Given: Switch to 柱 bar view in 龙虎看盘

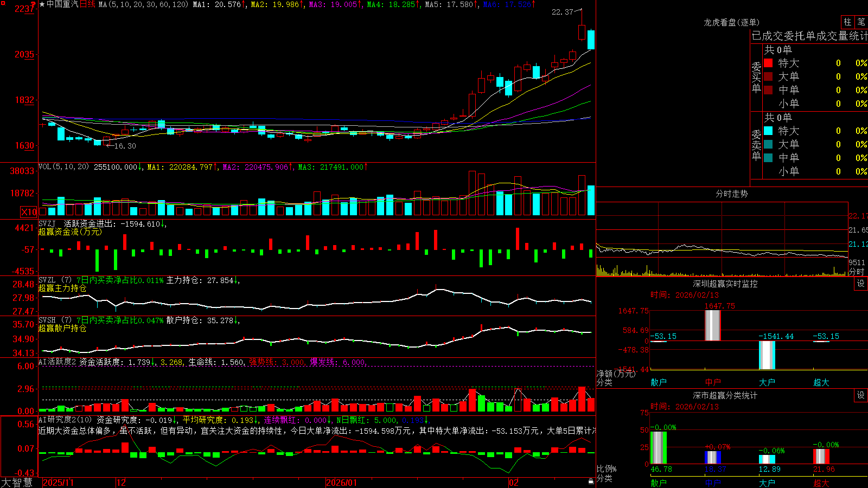Looking at the screenshot, I should [x=847, y=22].
